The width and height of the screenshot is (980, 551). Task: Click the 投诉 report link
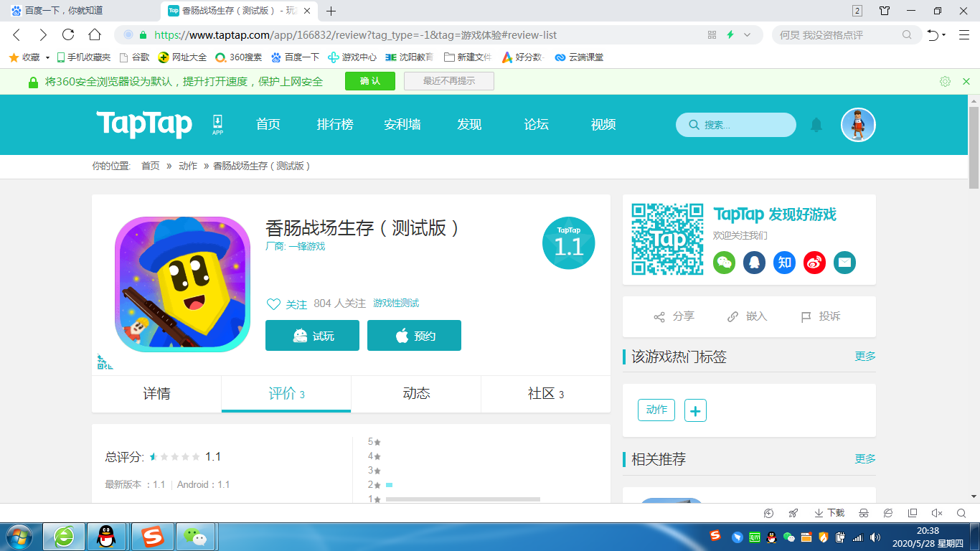click(820, 316)
